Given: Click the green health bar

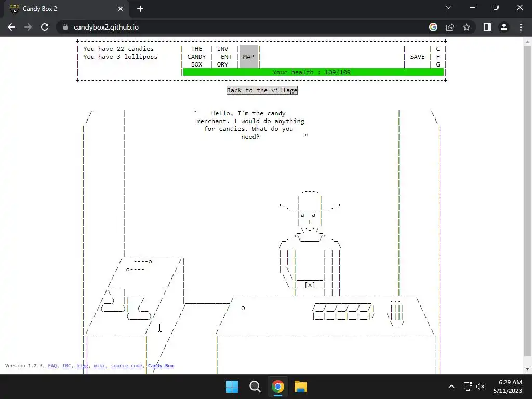Looking at the screenshot, I should coord(313,72).
